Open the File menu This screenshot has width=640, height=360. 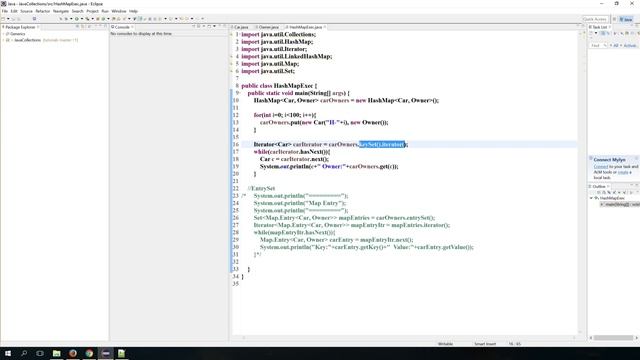[4, 11]
